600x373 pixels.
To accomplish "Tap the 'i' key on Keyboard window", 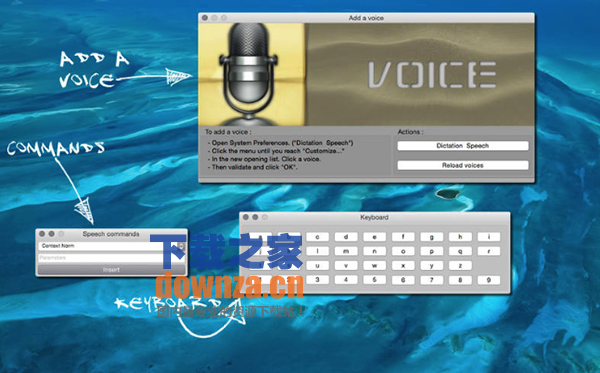I will [x=489, y=237].
